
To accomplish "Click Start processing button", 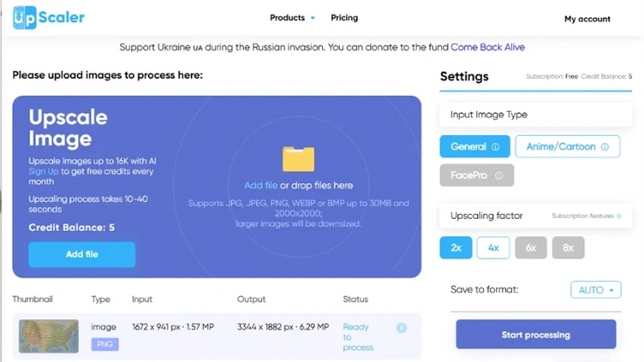I will [x=535, y=335].
